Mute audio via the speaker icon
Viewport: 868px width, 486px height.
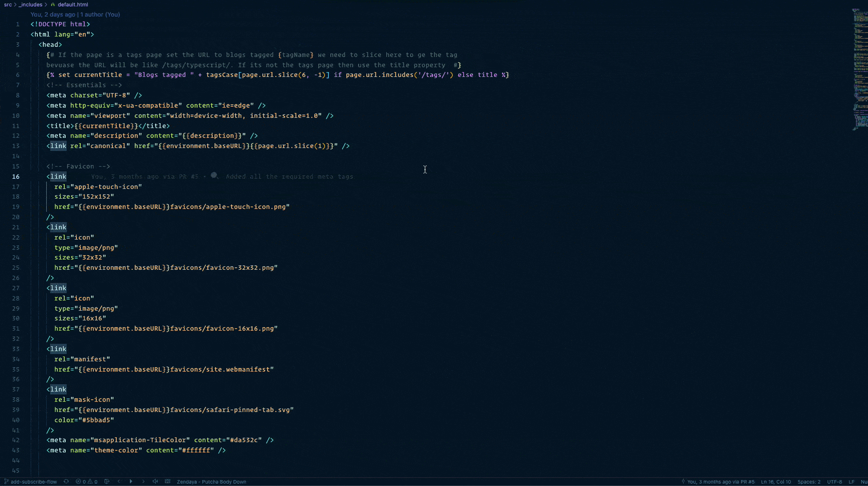(155, 482)
